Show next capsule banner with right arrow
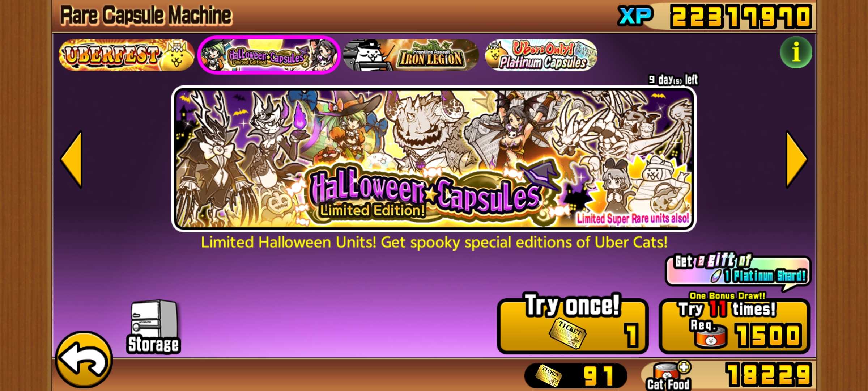Screen dimensions: 868x391 [x=796, y=159]
